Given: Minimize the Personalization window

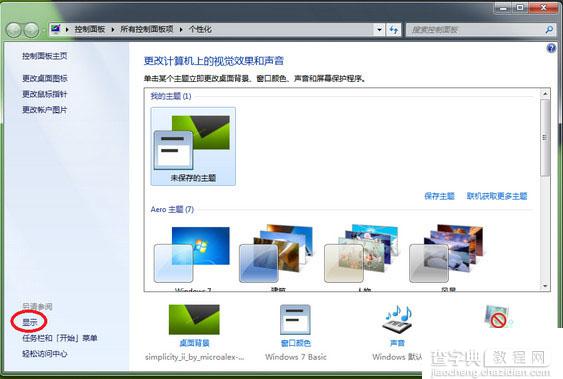Looking at the screenshot, I should point(503,7).
